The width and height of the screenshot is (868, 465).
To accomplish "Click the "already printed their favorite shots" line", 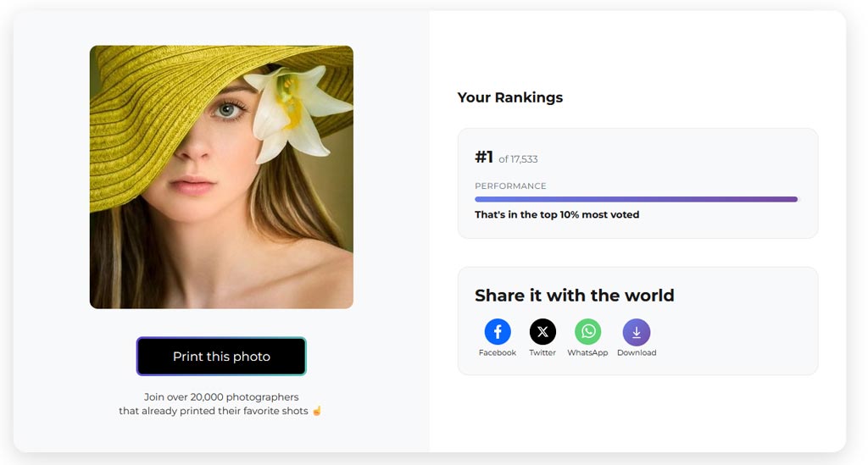I will pyautogui.click(x=214, y=412).
